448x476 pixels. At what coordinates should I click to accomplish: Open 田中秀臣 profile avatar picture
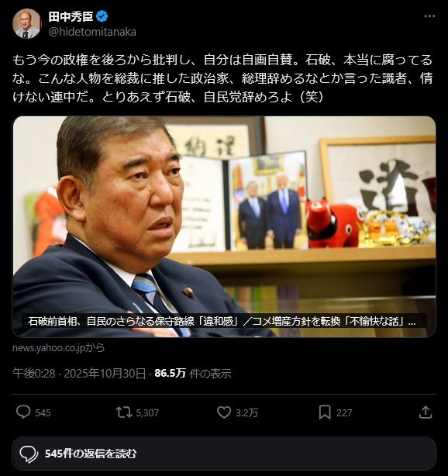pyautogui.click(x=26, y=23)
